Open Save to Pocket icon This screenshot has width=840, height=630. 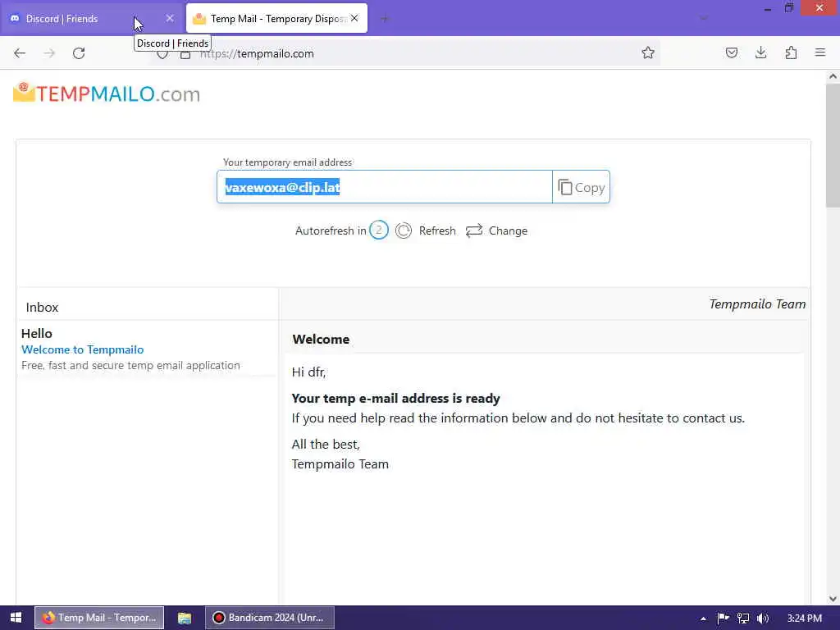[x=731, y=53]
